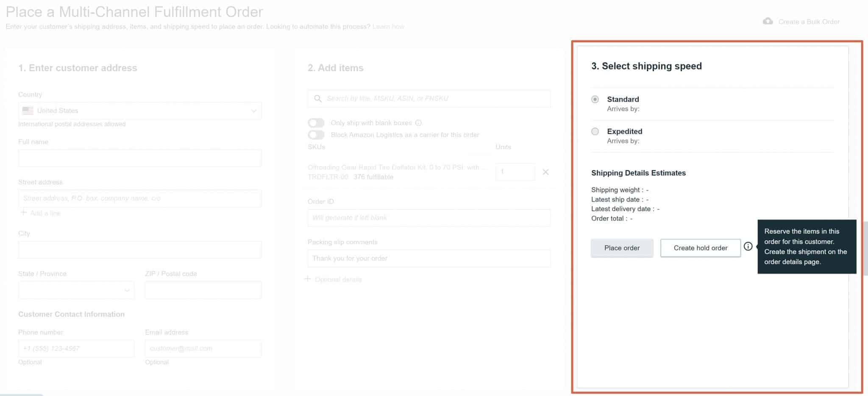Expand Optional details section
Viewport: 868px width, 396px height.
[338, 279]
